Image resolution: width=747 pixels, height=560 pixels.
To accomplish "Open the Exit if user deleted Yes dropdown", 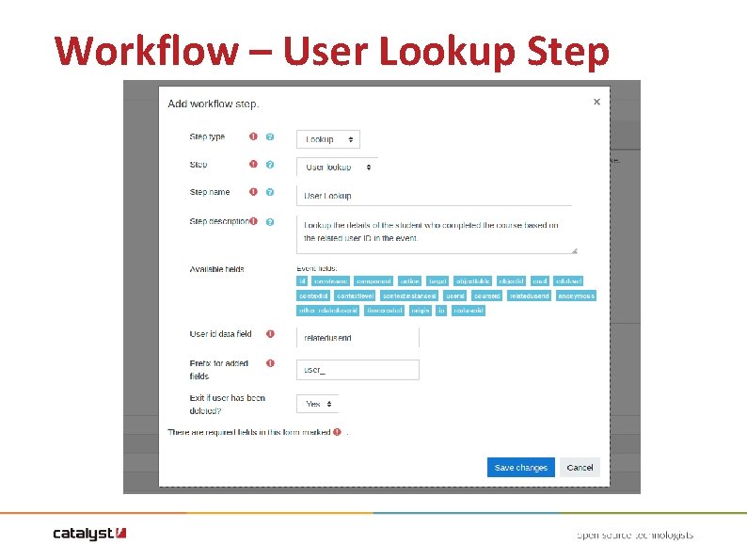I will 318,404.
